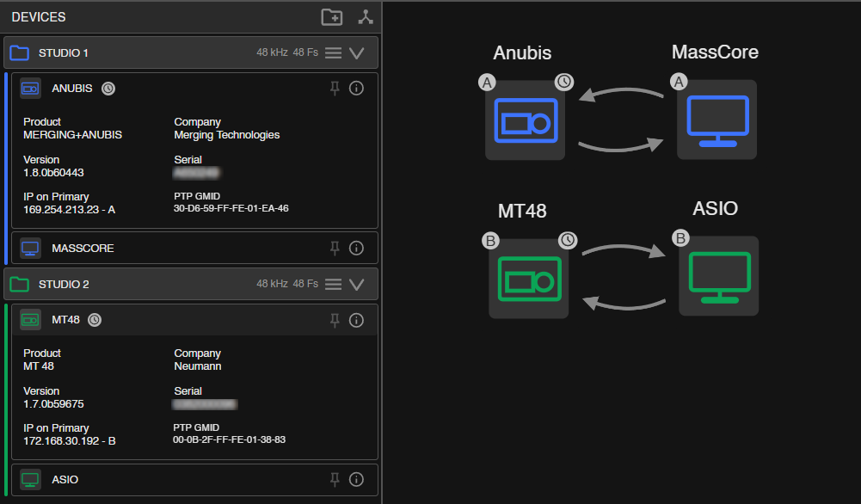This screenshot has width=861, height=504.
Task: Open the STUDIO 1 hamburger menu
Action: point(333,52)
